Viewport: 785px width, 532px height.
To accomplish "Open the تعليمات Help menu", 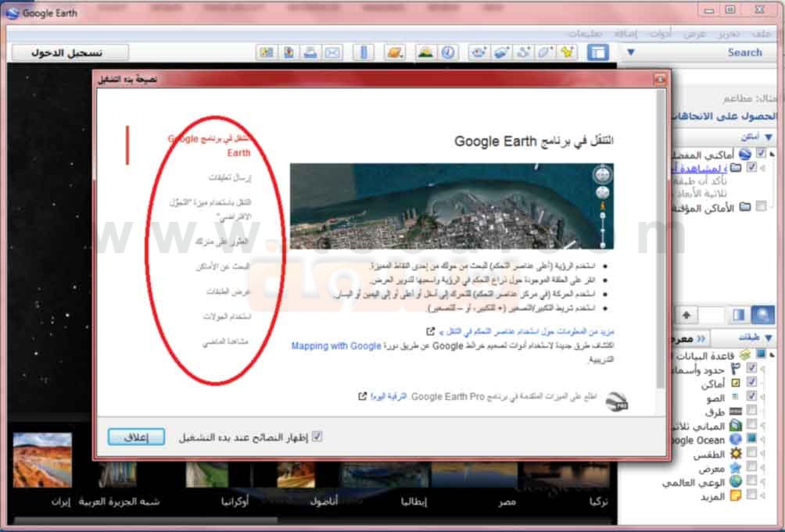I will [x=585, y=34].
